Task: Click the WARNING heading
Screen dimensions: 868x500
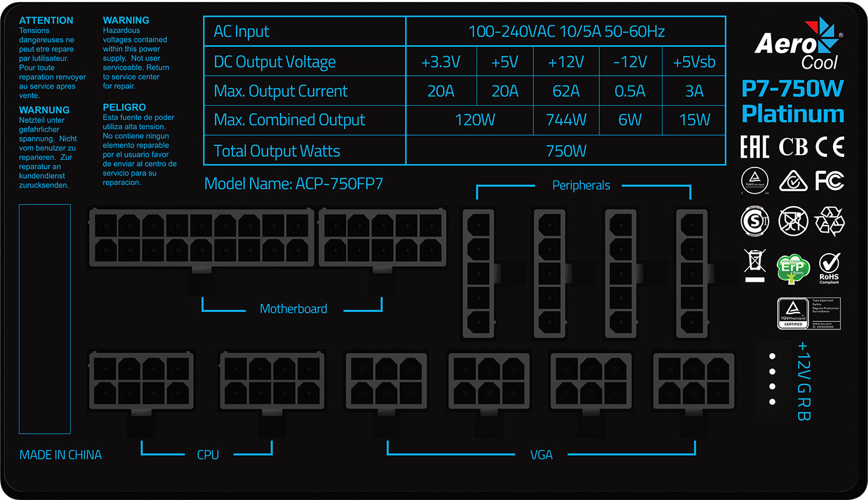Action: point(126,21)
